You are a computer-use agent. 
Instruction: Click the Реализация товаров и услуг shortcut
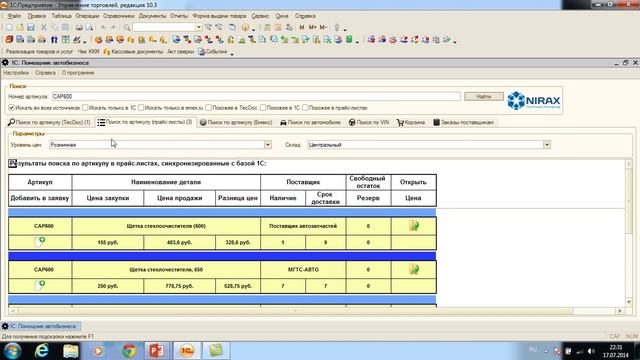[40, 52]
